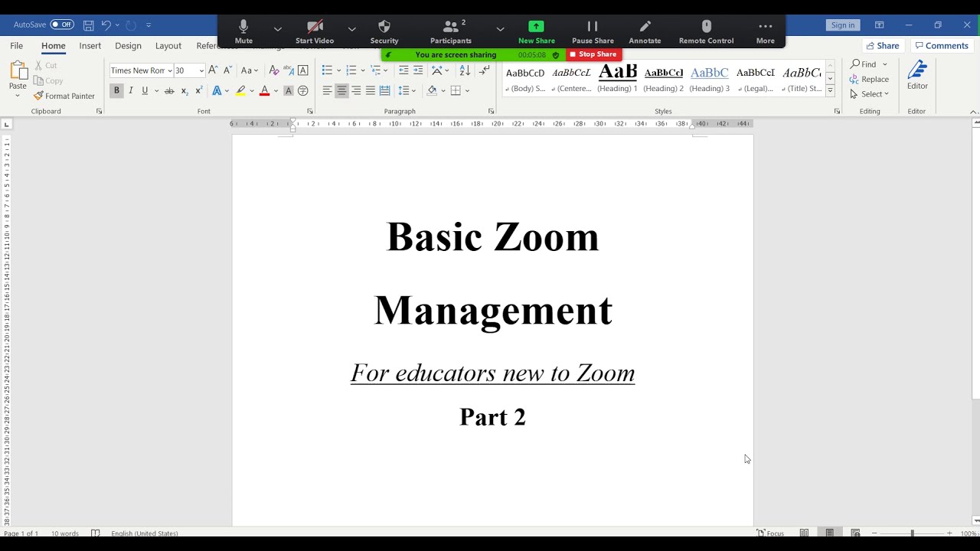Image resolution: width=980 pixels, height=551 pixels.
Task: Undo the last action
Action: coord(106,25)
